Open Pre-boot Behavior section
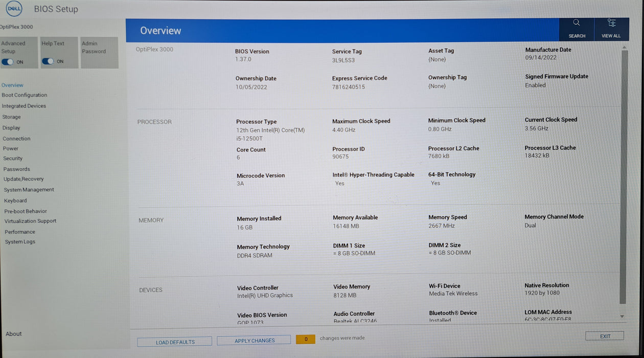644x358 pixels. pos(26,211)
